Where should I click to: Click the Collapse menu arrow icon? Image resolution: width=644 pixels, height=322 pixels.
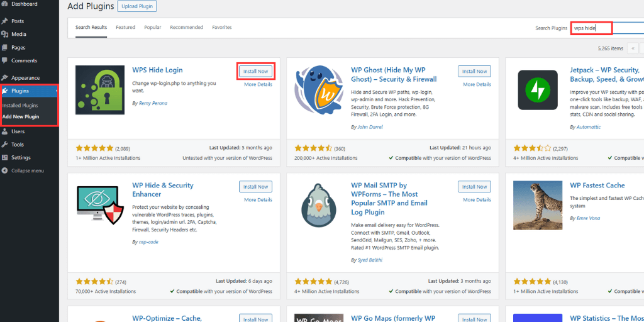point(4,170)
